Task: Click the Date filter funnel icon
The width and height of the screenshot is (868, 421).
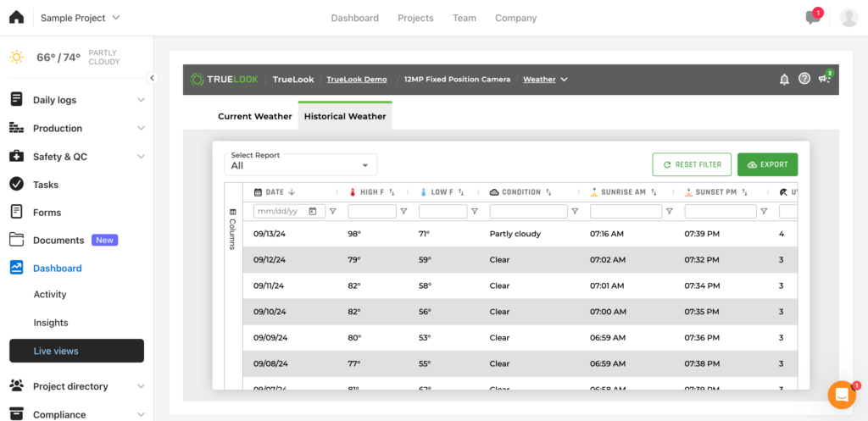Action: pyautogui.click(x=332, y=211)
